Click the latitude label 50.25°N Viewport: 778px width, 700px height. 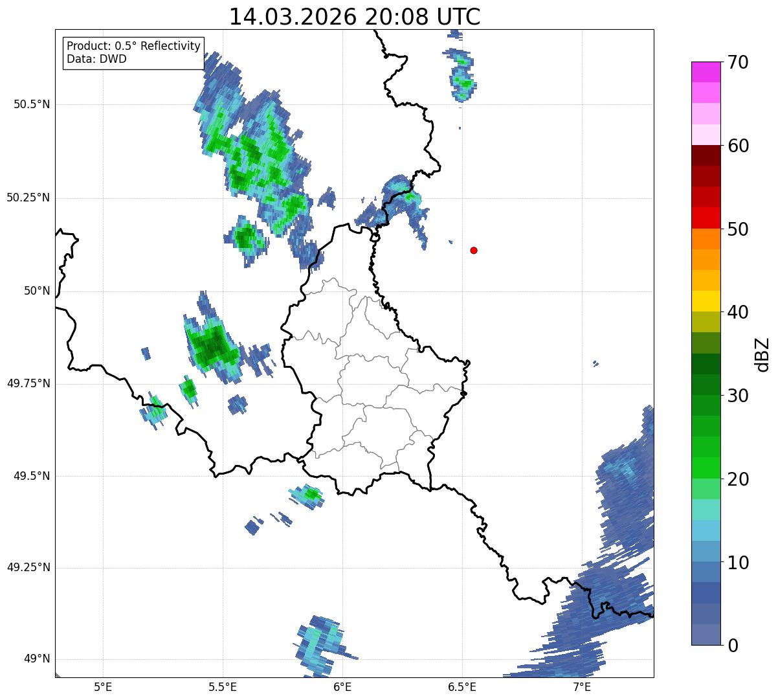[x=28, y=198]
